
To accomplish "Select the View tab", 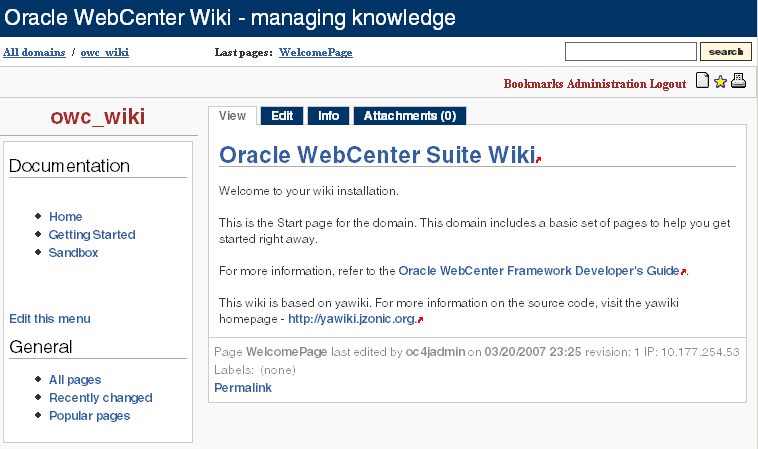I will point(233,116).
